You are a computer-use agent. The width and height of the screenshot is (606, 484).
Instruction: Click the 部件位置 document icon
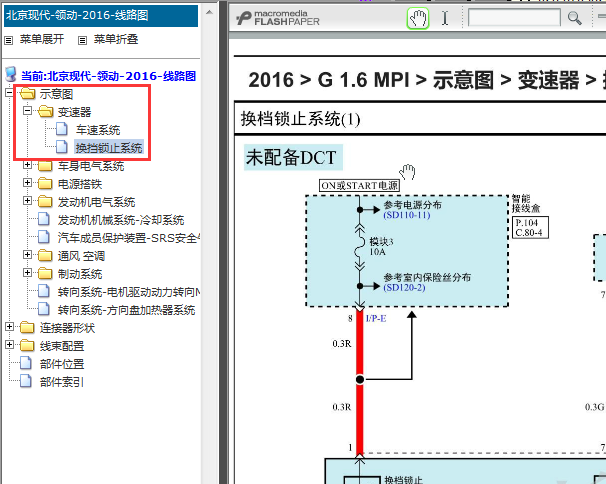(x=26, y=363)
